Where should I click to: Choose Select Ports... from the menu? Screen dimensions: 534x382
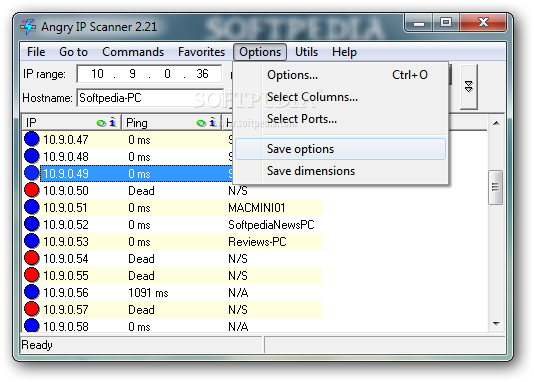click(x=341, y=119)
